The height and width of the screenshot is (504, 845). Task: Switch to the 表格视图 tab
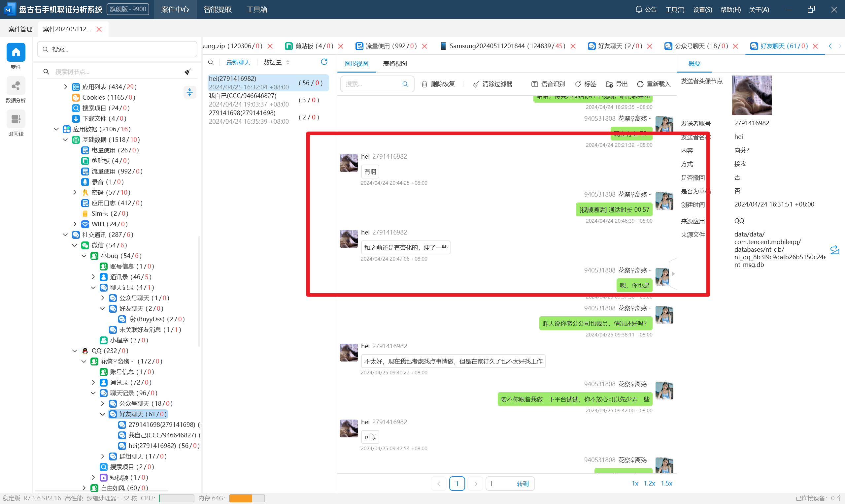point(394,64)
